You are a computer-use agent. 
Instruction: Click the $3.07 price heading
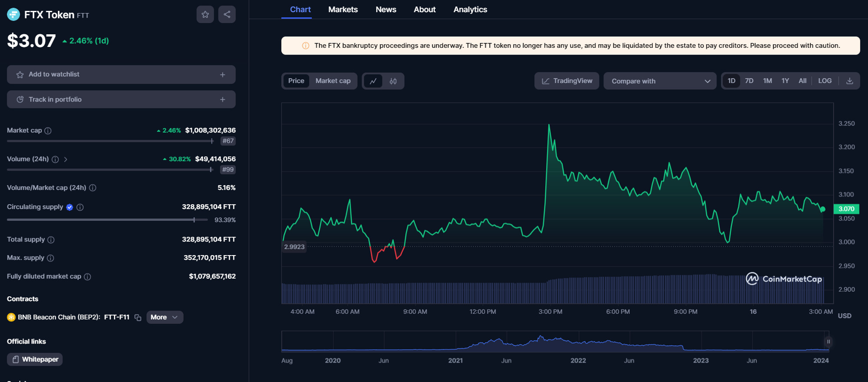pyautogui.click(x=31, y=41)
